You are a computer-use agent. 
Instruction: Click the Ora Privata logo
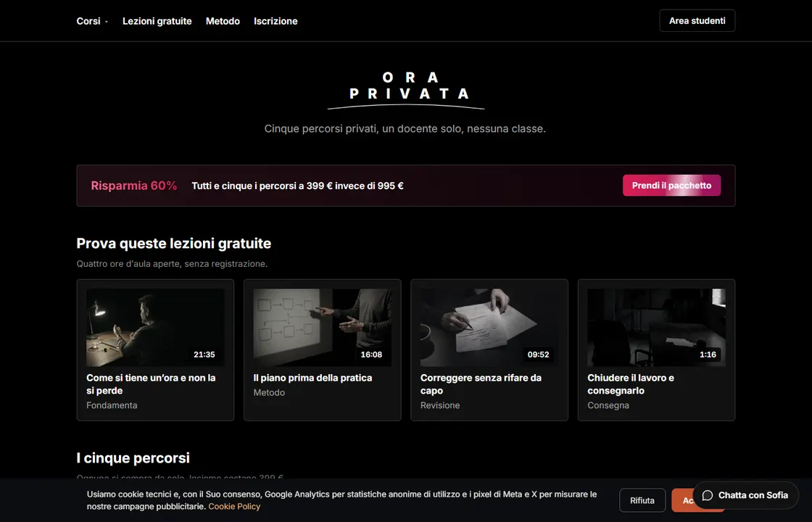click(x=406, y=90)
